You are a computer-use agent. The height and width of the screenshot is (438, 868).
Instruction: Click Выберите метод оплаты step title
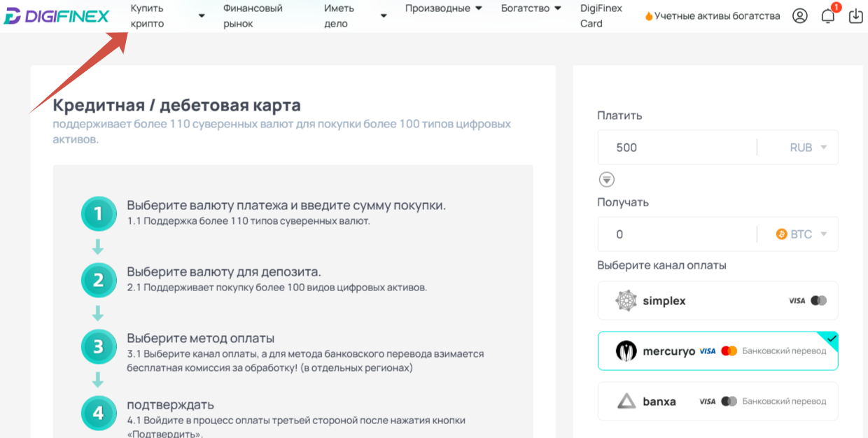(x=201, y=339)
